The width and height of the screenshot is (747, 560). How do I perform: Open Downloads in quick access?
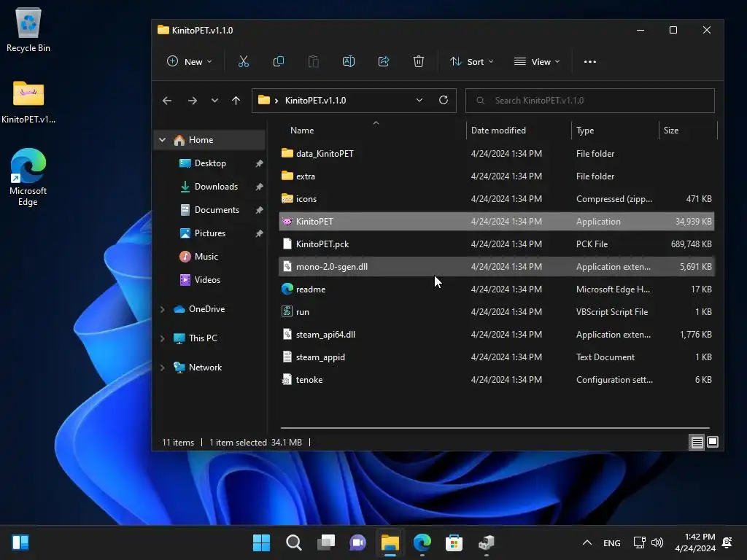click(x=210, y=187)
